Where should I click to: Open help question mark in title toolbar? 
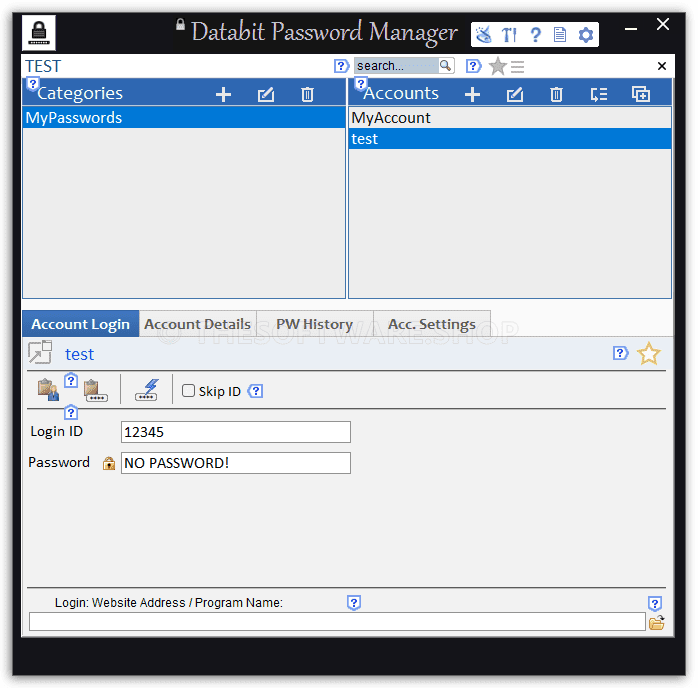[x=536, y=34]
